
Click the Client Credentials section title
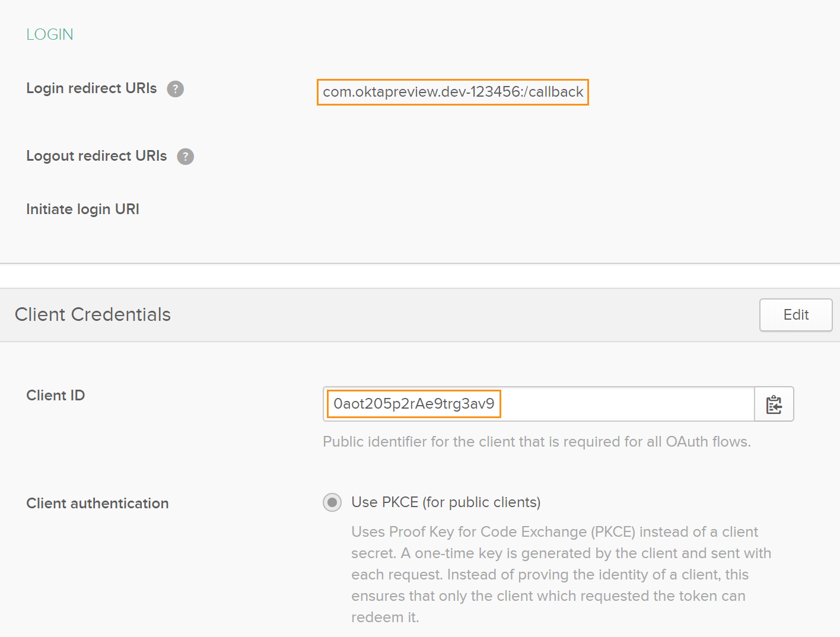tap(93, 314)
